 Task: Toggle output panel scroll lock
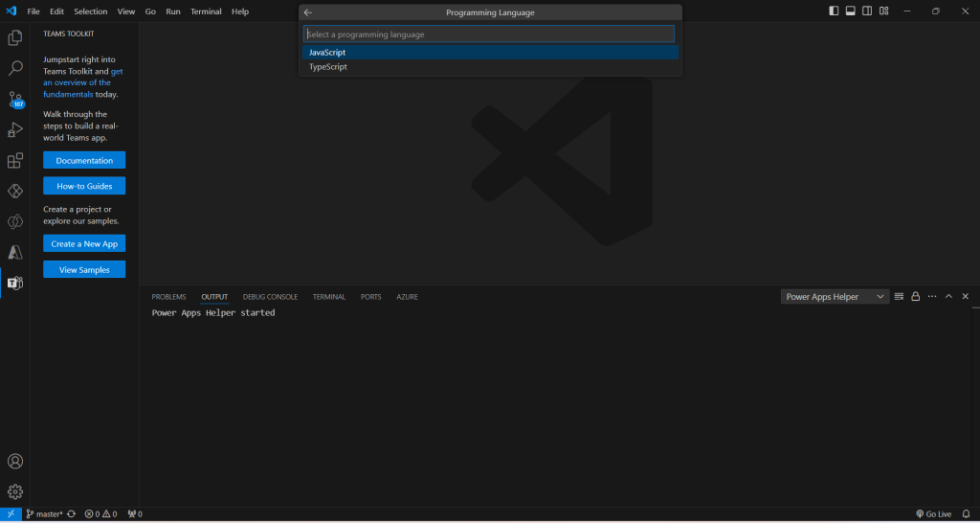point(915,297)
